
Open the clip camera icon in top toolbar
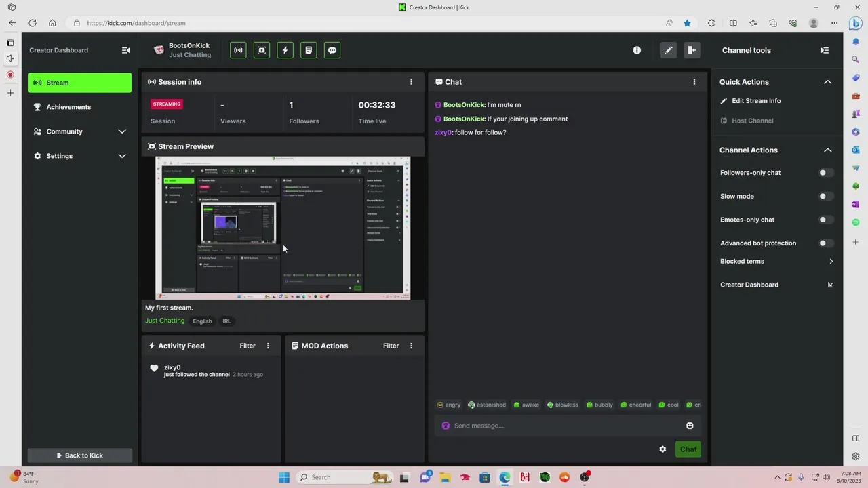261,49
